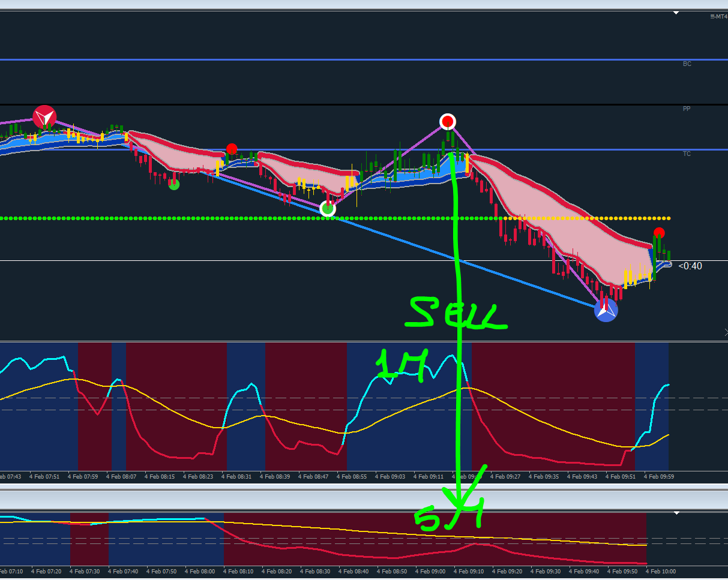Image resolution: width=728 pixels, height=580 pixels.
Task: Click the 4 Feb 08:07 time label
Action: (121, 477)
